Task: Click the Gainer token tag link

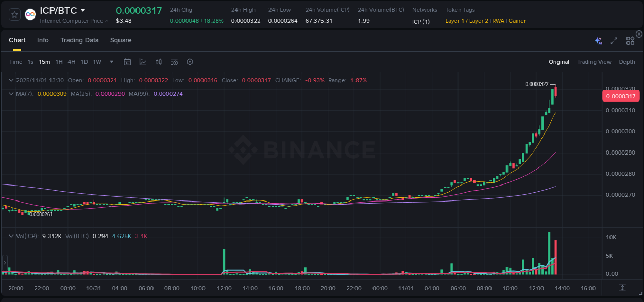Action: click(517, 21)
